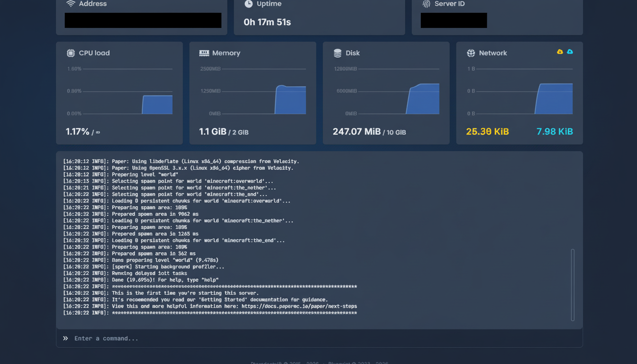Click the 'Disk' card title
Screen dimensions: 637x364
coord(353,53)
